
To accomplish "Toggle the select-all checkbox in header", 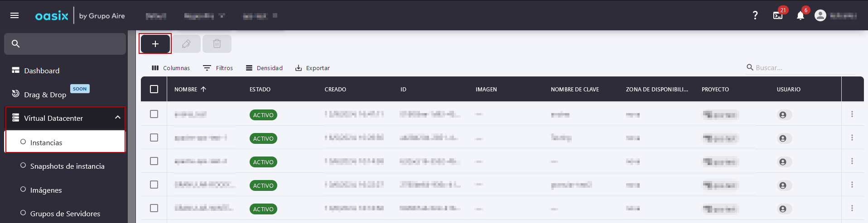I will (154, 89).
